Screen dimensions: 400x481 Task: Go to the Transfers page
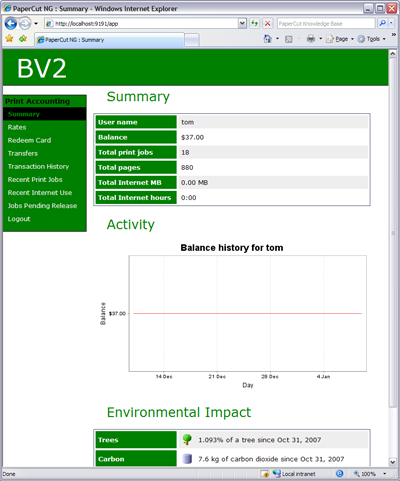(x=23, y=153)
